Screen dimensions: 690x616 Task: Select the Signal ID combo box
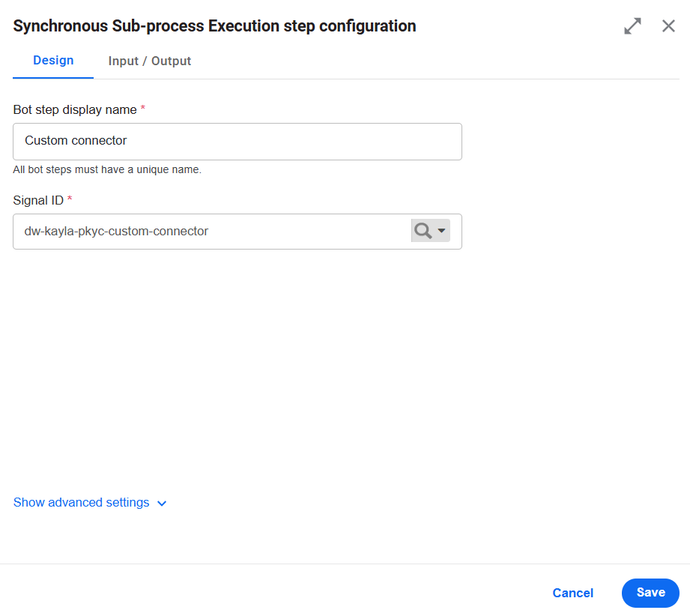237,232
